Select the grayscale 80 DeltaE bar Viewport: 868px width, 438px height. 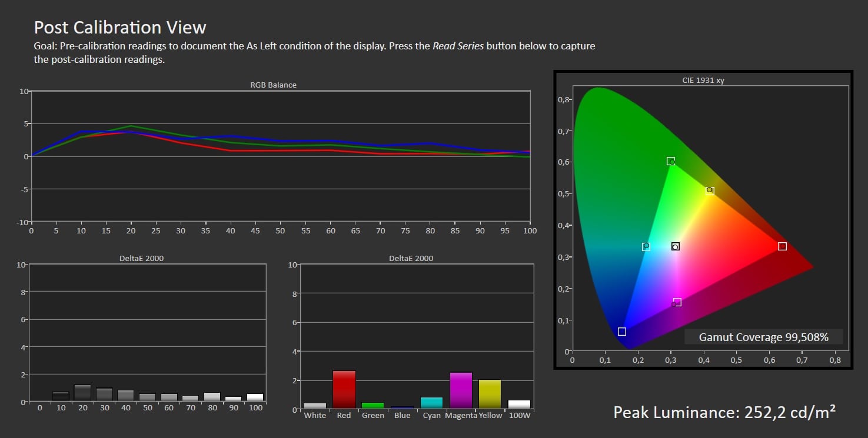(212, 397)
